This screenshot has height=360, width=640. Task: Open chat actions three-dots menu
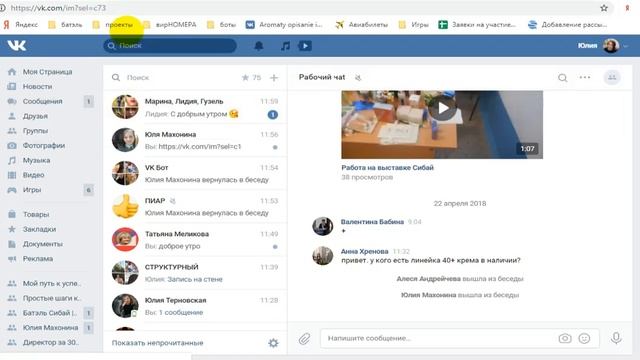point(585,77)
